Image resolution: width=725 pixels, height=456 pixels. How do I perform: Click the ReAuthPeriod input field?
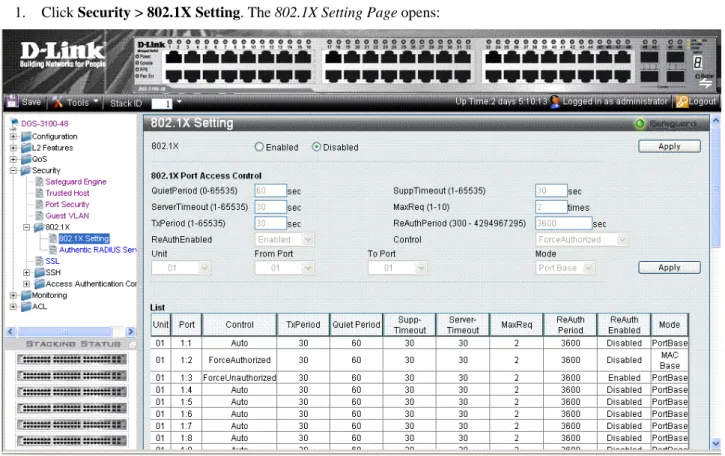click(x=564, y=223)
